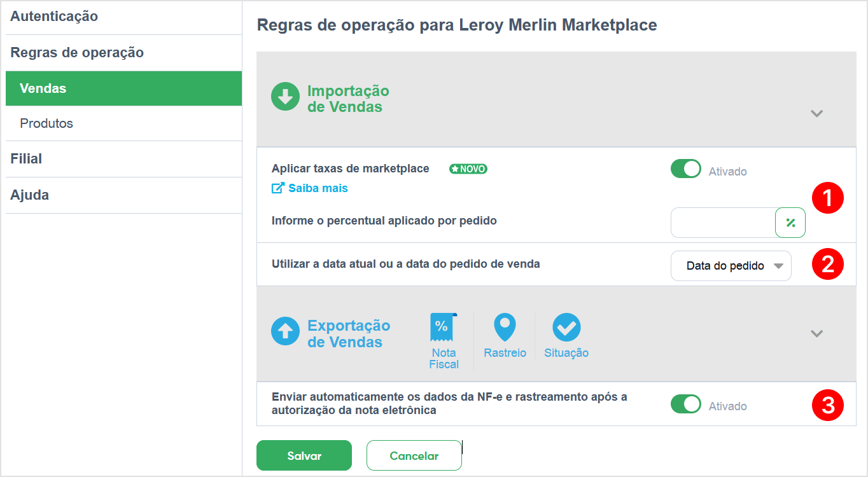Click the external link icon before Saiba mais
Image resolution: width=868 pixels, height=477 pixels.
[x=277, y=188]
